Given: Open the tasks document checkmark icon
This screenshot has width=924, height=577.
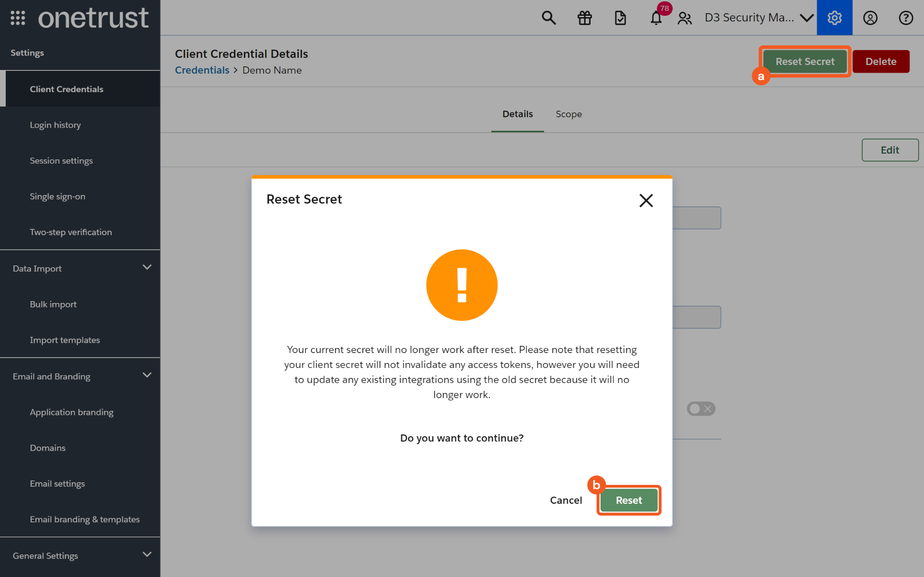Looking at the screenshot, I should (x=620, y=18).
